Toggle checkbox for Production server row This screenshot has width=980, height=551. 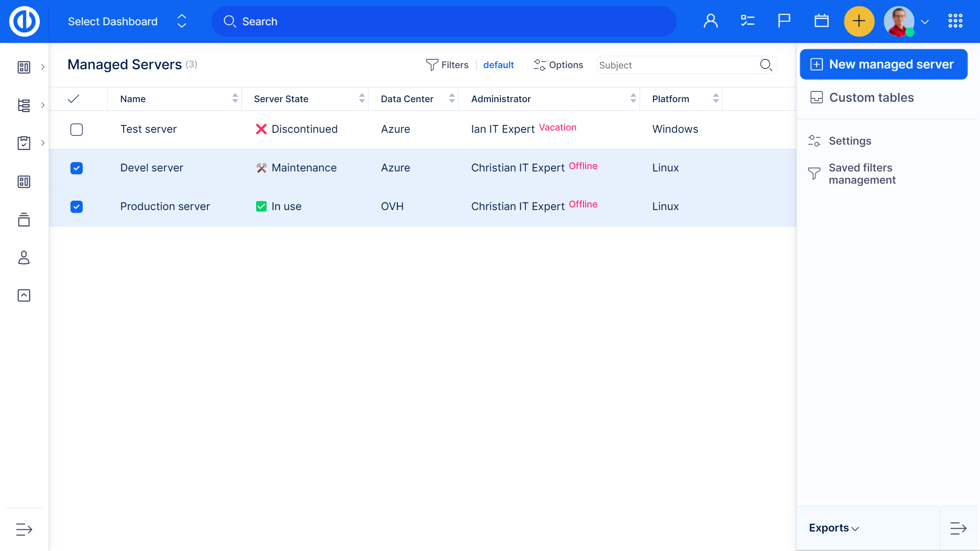tap(76, 207)
